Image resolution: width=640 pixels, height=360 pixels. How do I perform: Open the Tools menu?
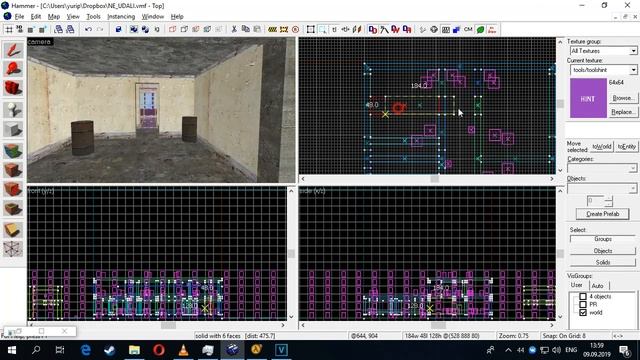[93, 17]
